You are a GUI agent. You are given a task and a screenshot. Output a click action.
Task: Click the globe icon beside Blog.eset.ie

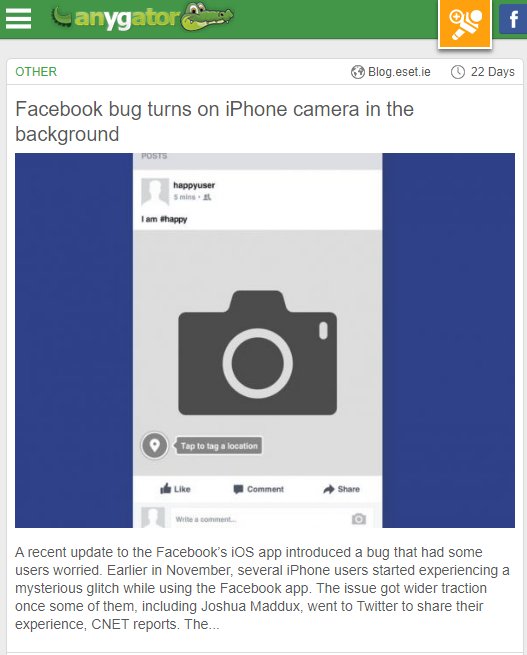[357, 72]
